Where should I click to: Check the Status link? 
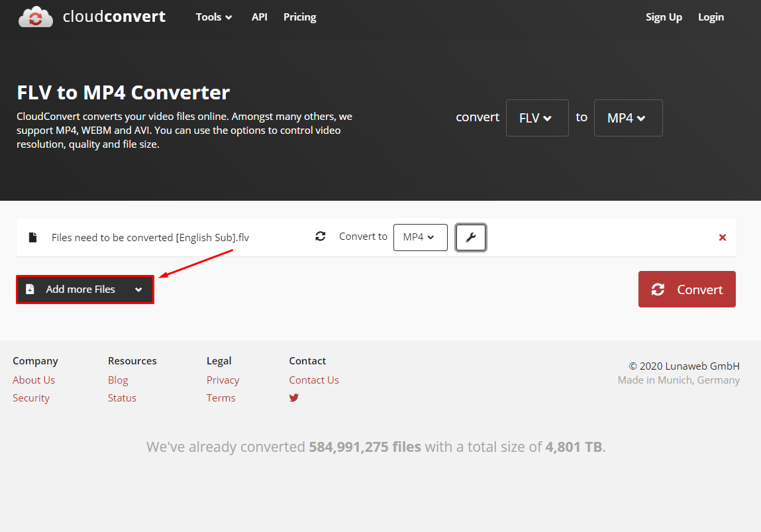[x=122, y=398]
